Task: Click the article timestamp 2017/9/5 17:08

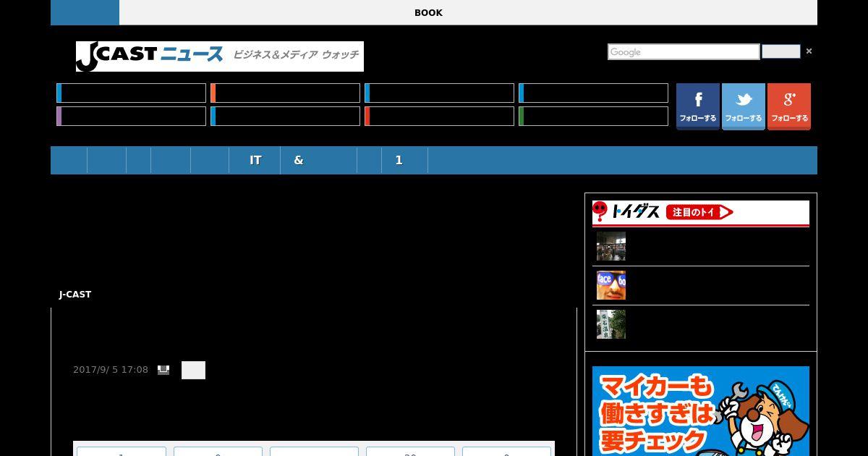Action: [111, 369]
